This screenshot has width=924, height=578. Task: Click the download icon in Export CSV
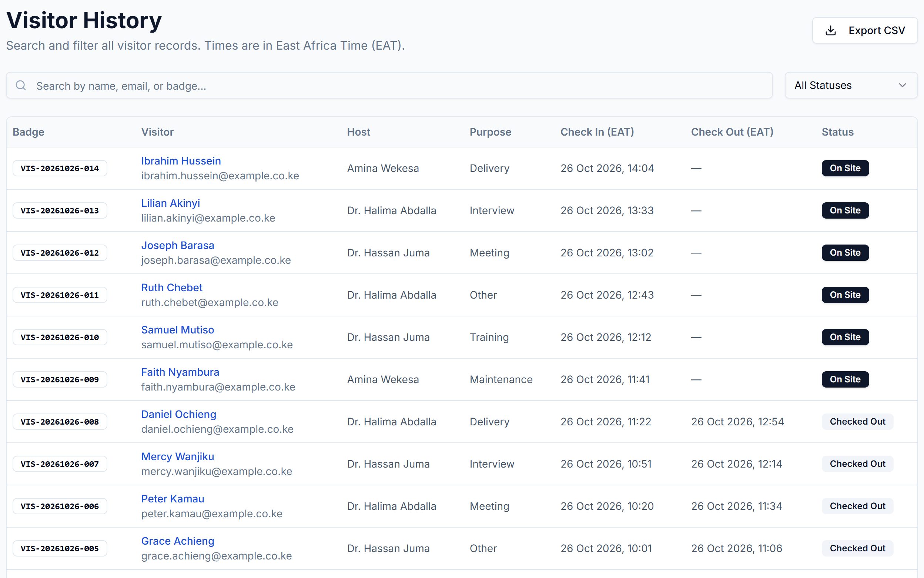pyautogui.click(x=830, y=31)
